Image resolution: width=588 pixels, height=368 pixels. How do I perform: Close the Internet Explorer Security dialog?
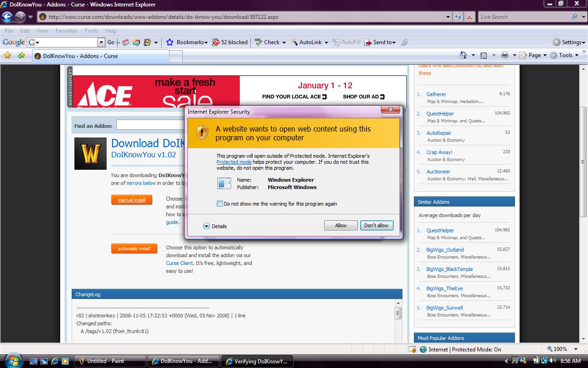click(390, 109)
